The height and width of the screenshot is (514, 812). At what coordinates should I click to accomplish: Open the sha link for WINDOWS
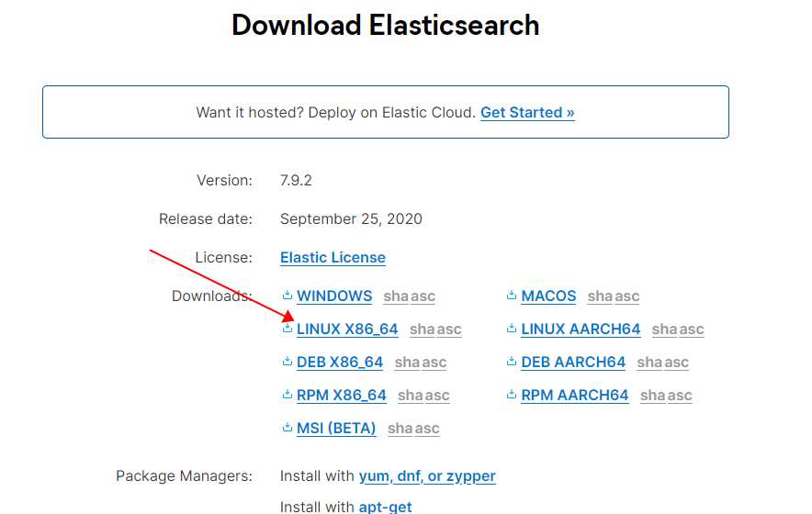click(x=396, y=296)
